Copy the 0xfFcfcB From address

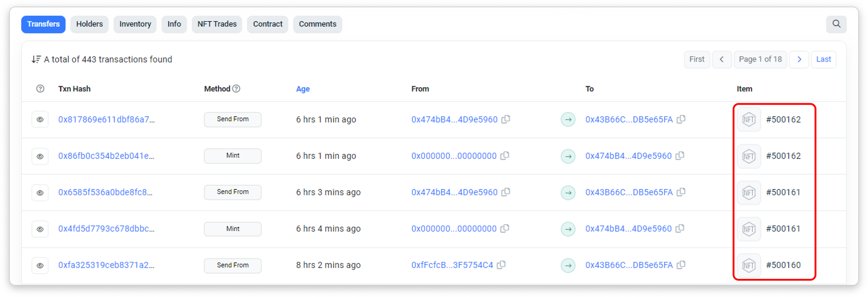click(501, 265)
